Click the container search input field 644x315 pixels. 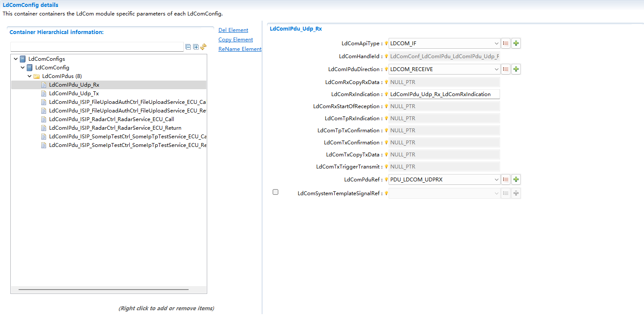point(97,46)
